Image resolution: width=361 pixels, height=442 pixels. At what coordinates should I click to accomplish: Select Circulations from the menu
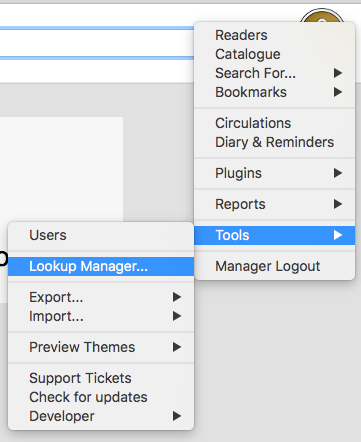[274, 123]
